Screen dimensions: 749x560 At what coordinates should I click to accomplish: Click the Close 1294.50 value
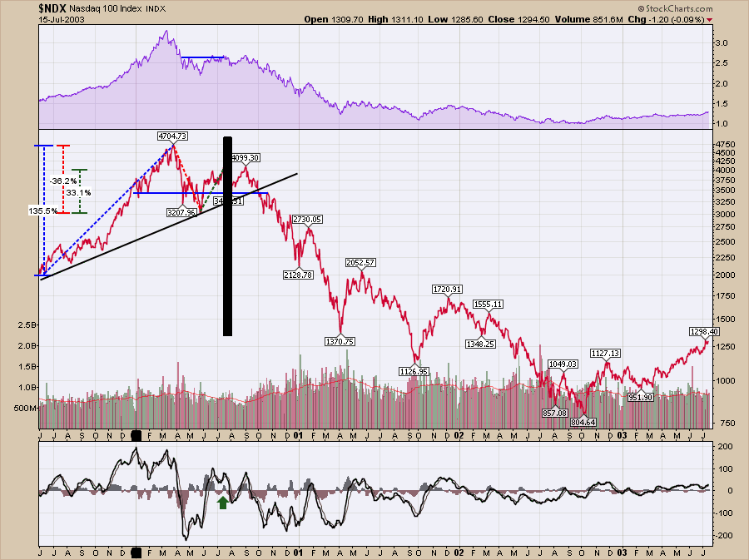[518, 20]
